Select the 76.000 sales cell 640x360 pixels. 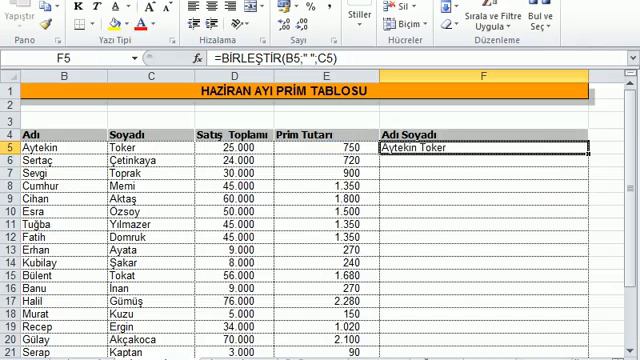click(234, 301)
